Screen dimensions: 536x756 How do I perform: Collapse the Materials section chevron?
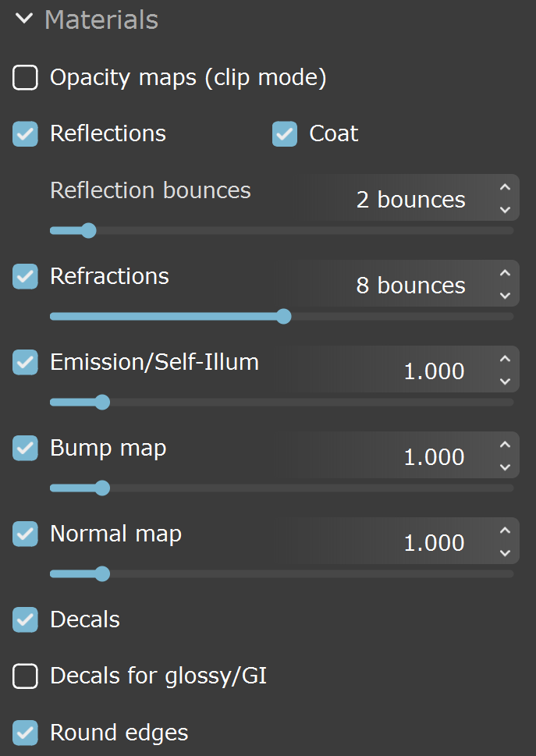click(24, 19)
